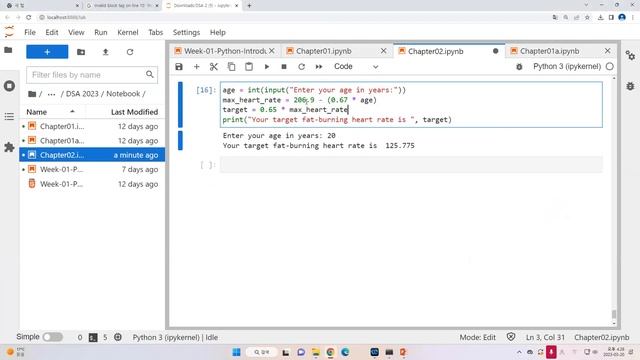Enable the notebook debugger bug icon

point(519,67)
